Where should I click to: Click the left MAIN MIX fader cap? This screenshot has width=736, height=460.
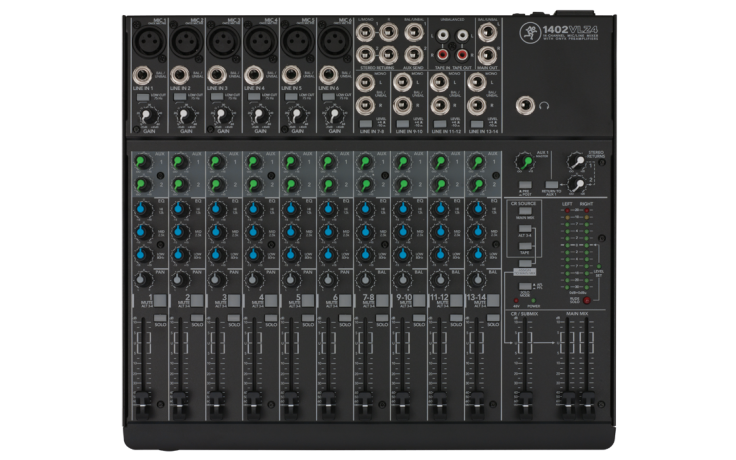(567, 404)
